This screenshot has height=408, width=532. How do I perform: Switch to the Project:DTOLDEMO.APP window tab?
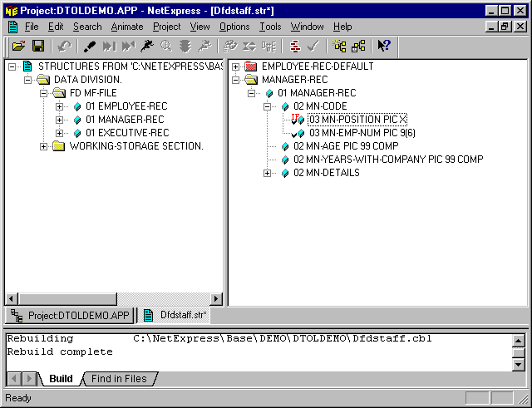click(70, 316)
